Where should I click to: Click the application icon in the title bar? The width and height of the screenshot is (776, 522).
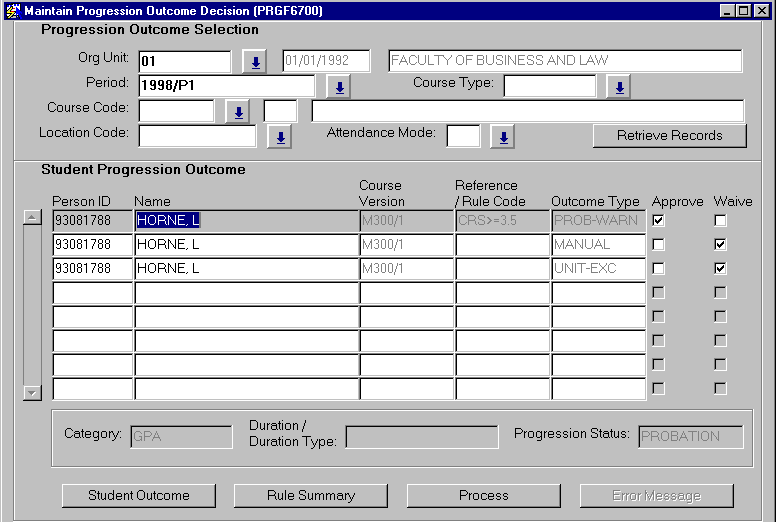12,10
